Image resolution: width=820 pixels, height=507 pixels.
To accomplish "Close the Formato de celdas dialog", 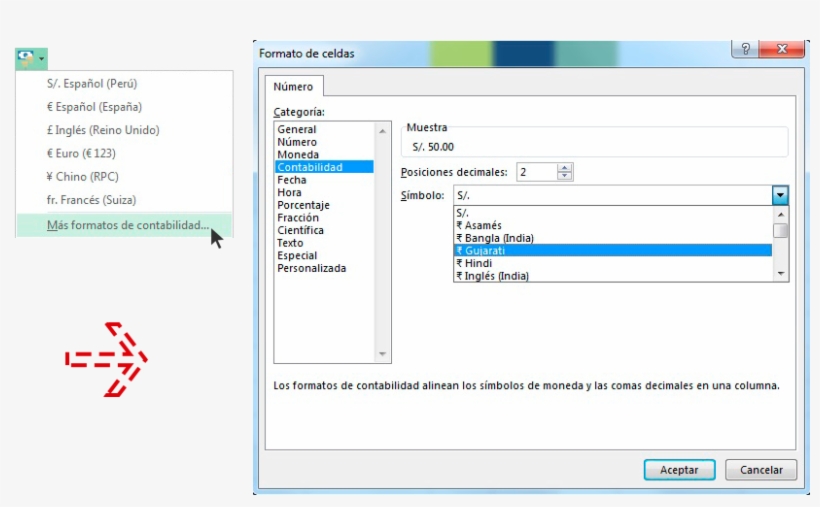I will [782, 49].
